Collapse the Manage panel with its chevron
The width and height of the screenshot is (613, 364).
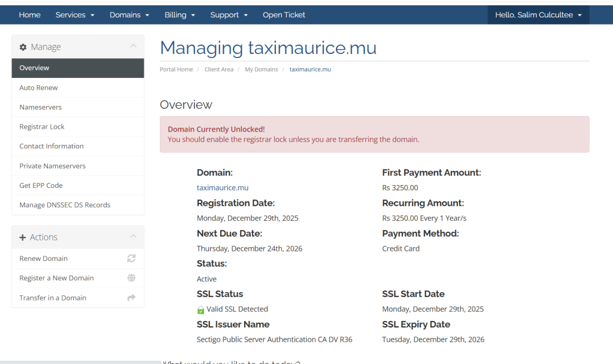[133, 46]
